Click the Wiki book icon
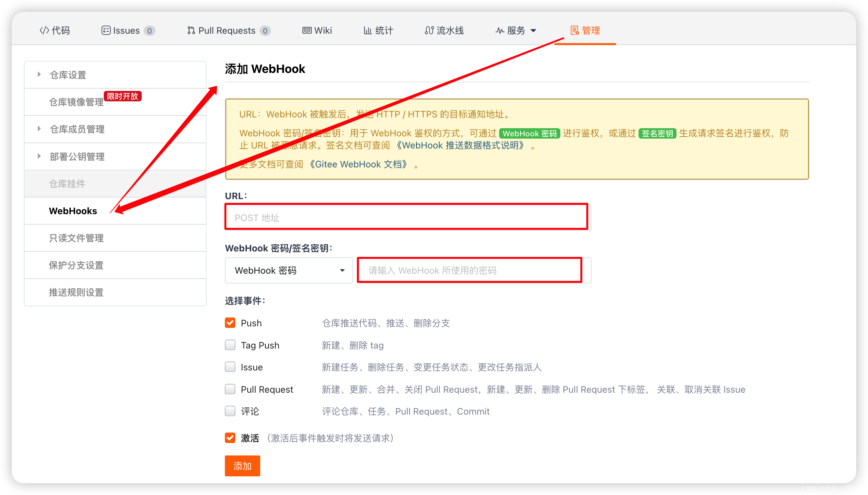This screenshot has height=495, width=868. click(x=307, y=30)
